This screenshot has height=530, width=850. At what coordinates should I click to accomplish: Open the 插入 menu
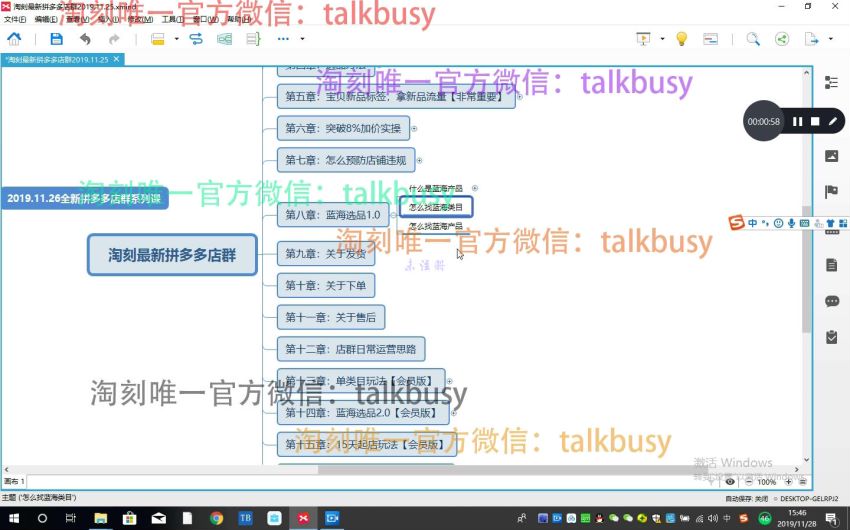[108, 20]
